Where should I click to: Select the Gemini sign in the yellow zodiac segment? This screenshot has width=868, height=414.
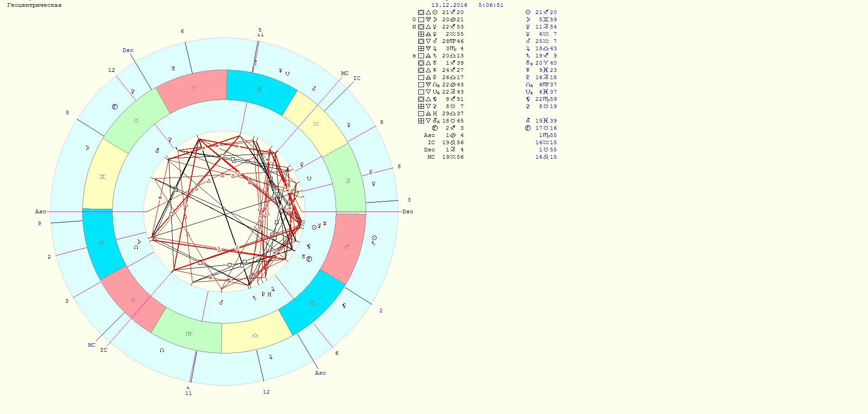click(102, 177)
